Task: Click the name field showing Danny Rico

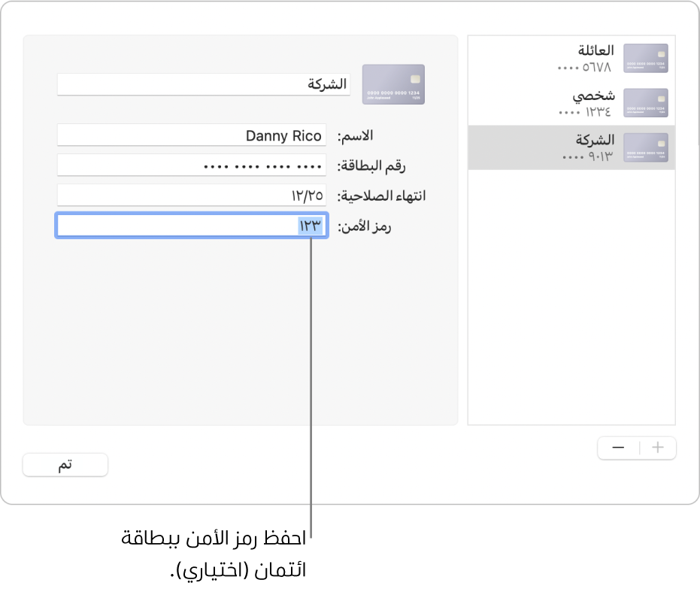Action: pyautogui.click(x=192, y=135)
